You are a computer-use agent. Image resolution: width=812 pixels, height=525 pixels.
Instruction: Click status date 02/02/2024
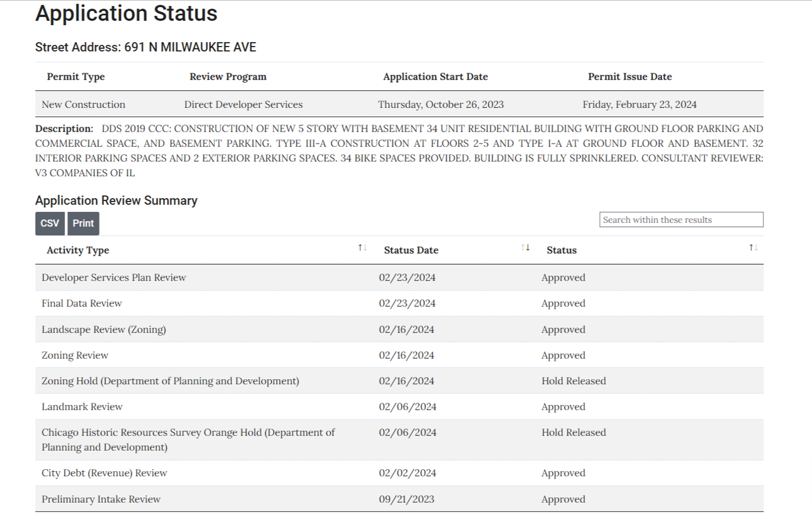[408, 473]
